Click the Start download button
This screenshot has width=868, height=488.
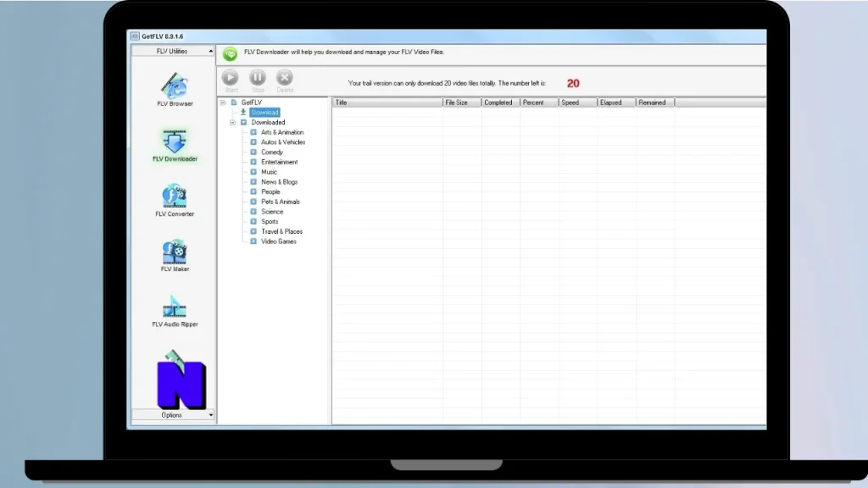(231, 80)
